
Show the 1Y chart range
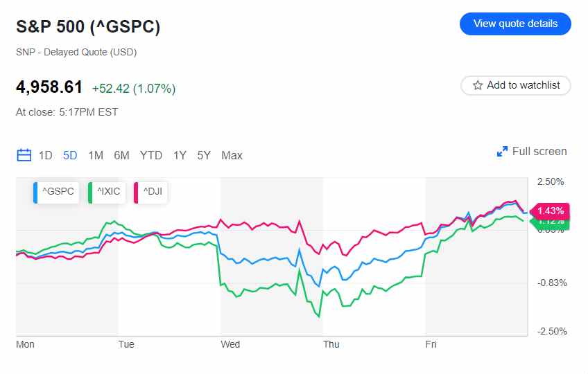tap(180, 155)
